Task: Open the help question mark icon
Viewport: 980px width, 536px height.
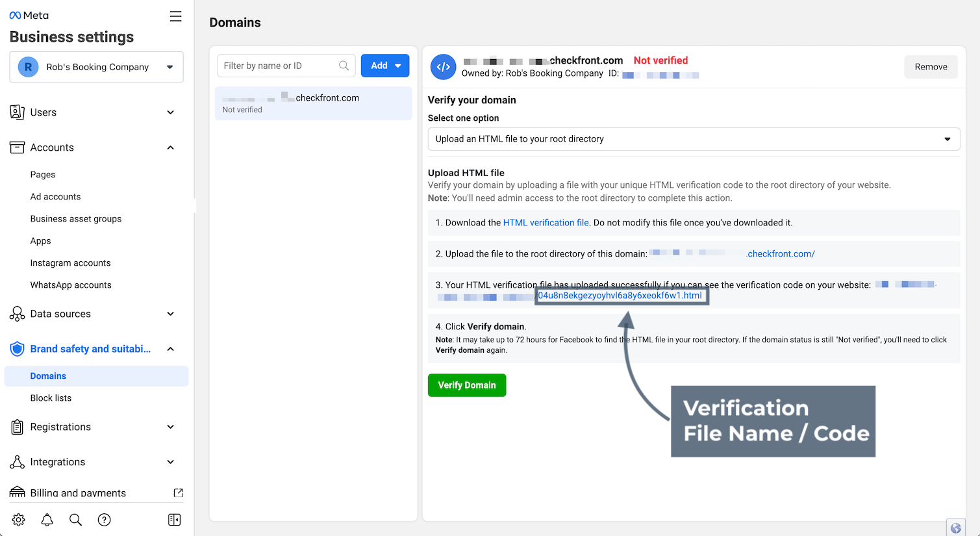Action: point(105,520)
